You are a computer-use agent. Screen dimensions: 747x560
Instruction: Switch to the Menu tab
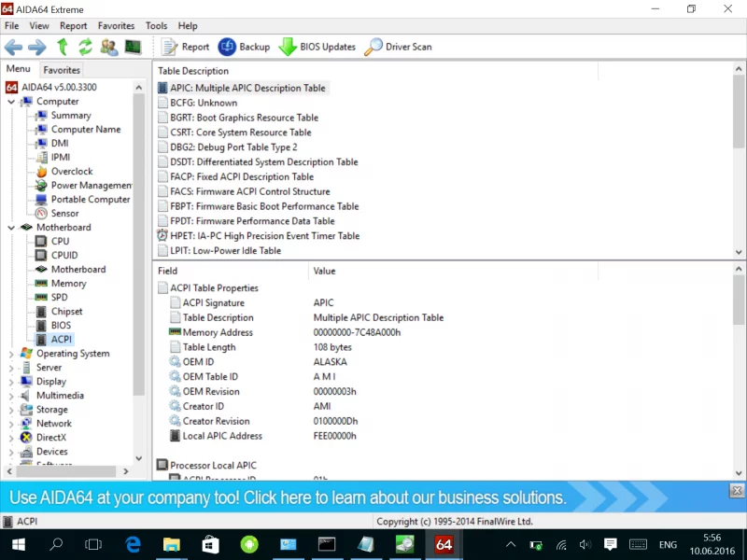click(18, 68)
